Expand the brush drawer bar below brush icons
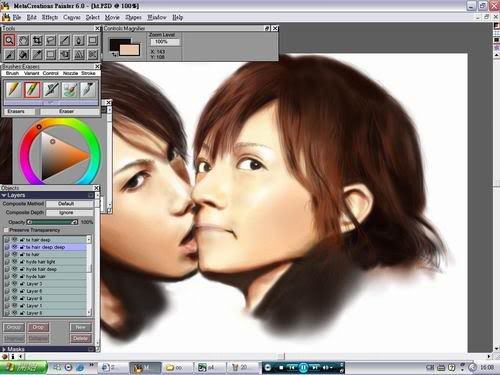 coord(51,102)
